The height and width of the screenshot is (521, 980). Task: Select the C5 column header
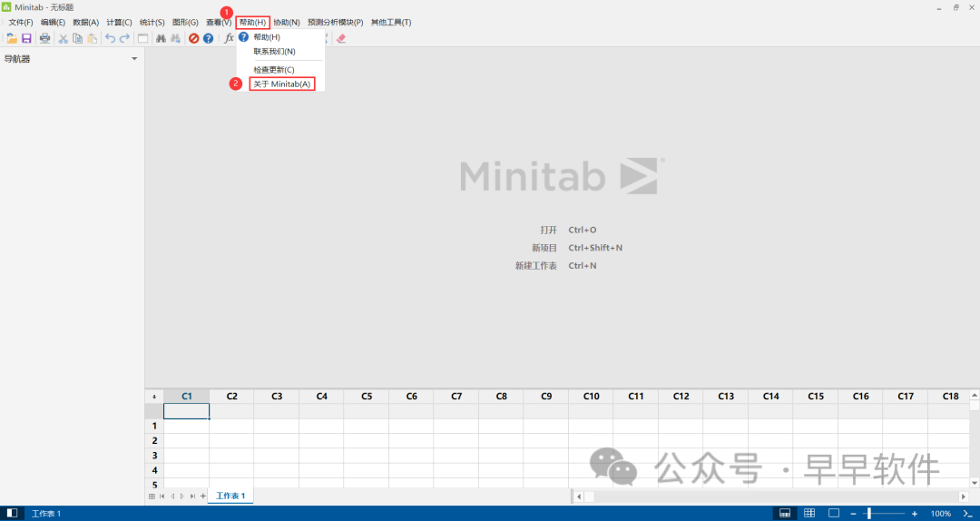pos(367,397)
